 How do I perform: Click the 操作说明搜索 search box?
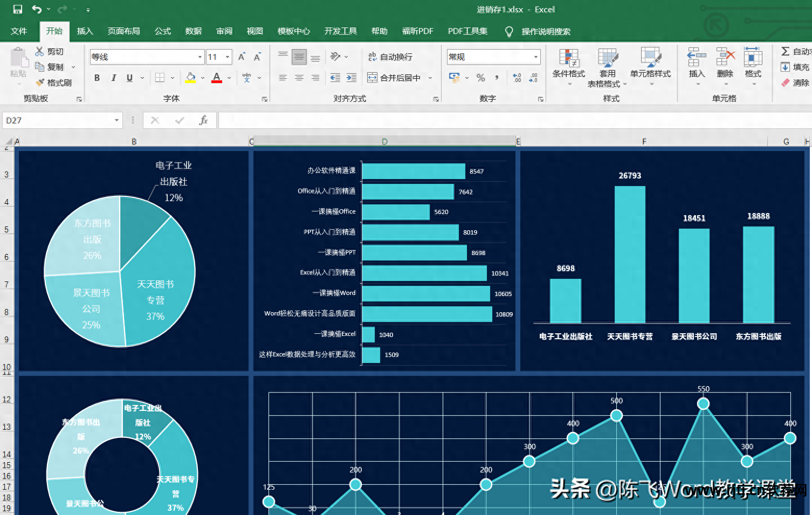pos(546,31)
